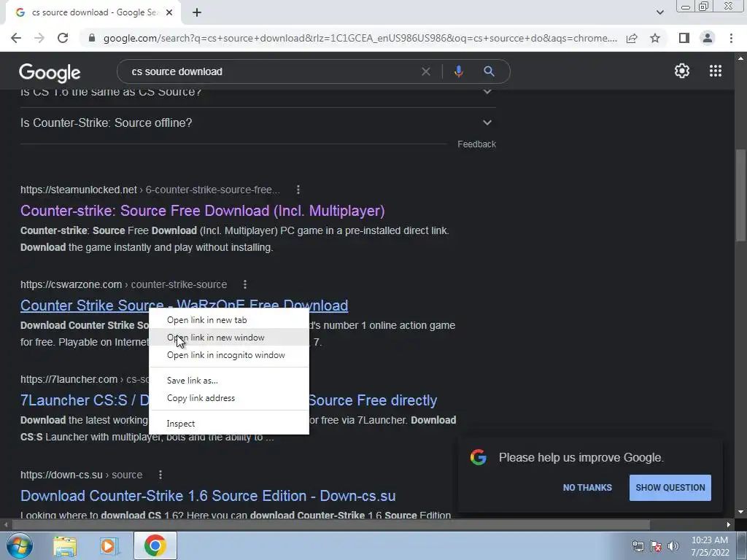
Task: Click the address bar URL
Action: point(360,38)
